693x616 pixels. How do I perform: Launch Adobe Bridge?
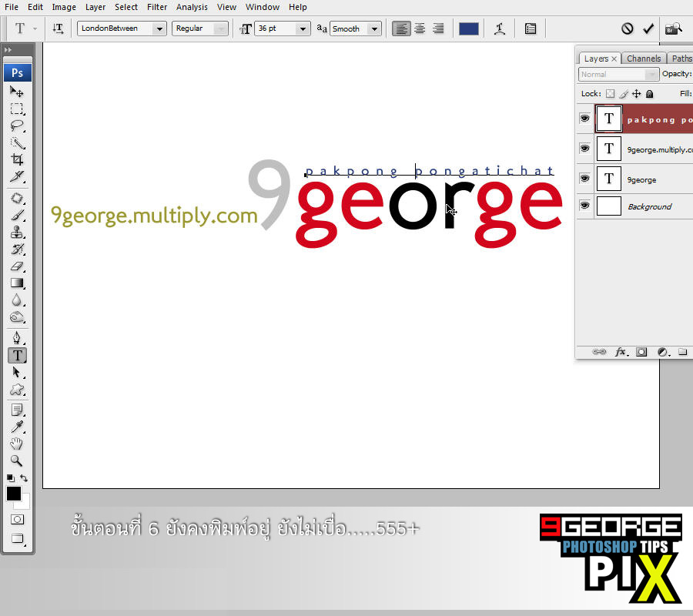[x=674, y=29]
